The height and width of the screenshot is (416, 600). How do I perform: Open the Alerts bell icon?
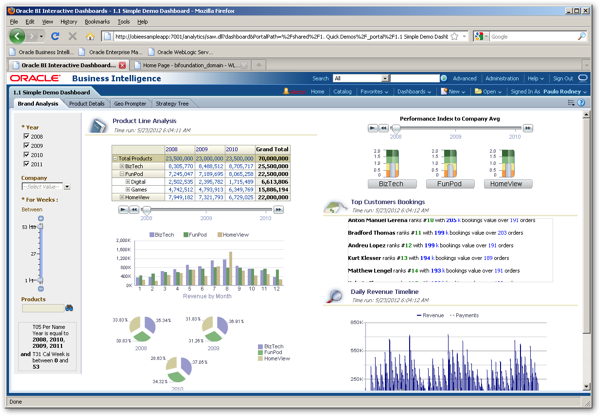click(285, 91)
